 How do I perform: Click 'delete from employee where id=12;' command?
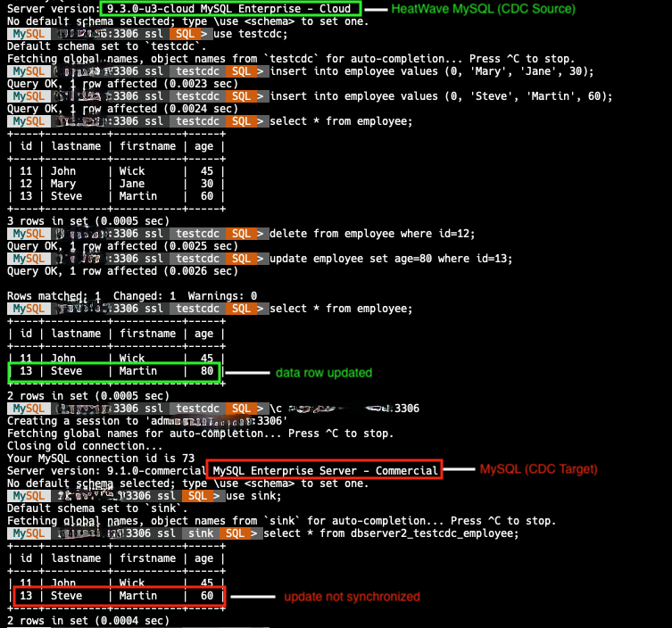click(372, 234)
